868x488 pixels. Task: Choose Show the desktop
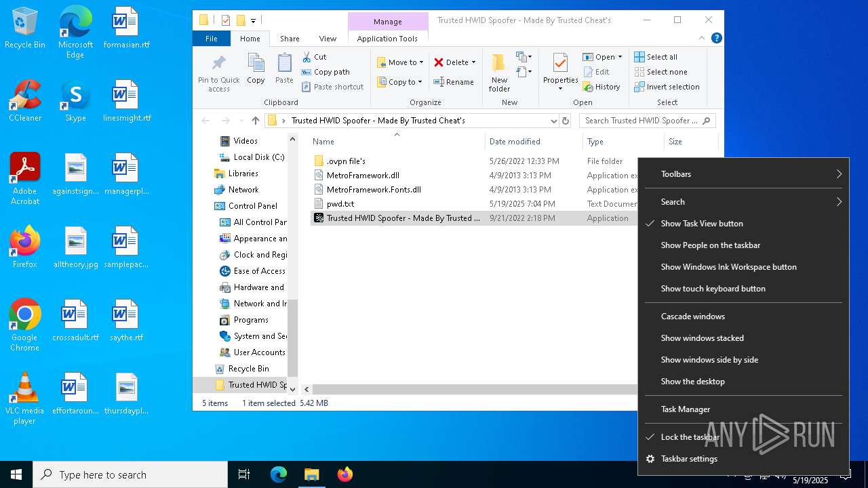(743, 382)
